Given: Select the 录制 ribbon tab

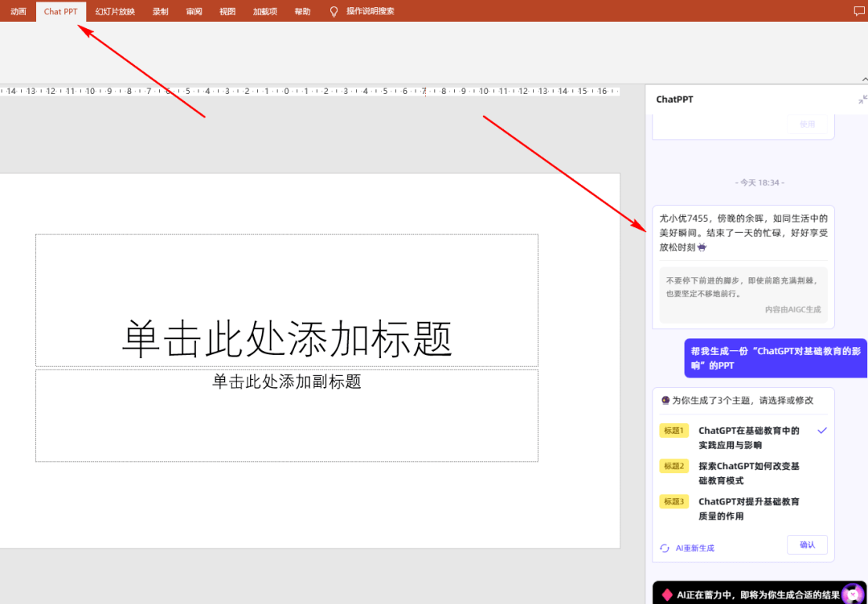Looking at the screenshot, I should (161, 11).
